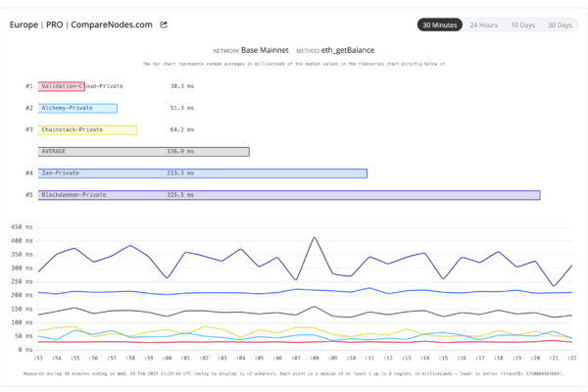Click the measurement footnote below the chart

294,373
